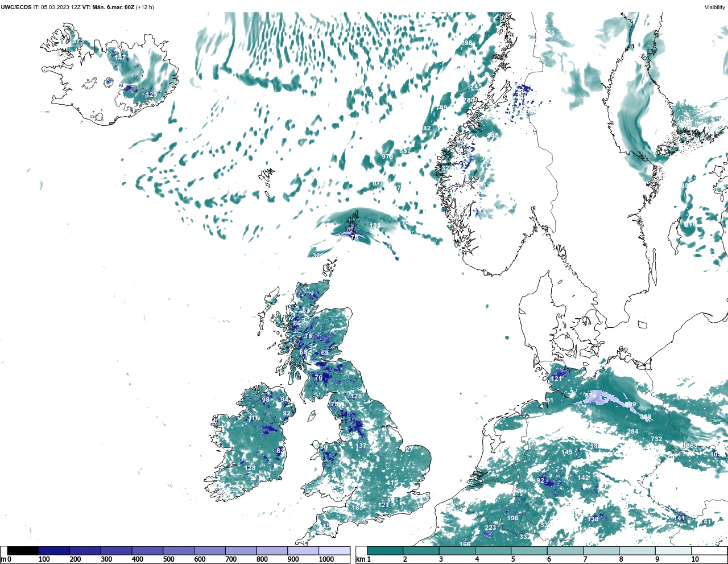Click the 'Visibility' title label
Image resolution: width=728 pixels, height=564 pixels.
click(x=715, y=7)
